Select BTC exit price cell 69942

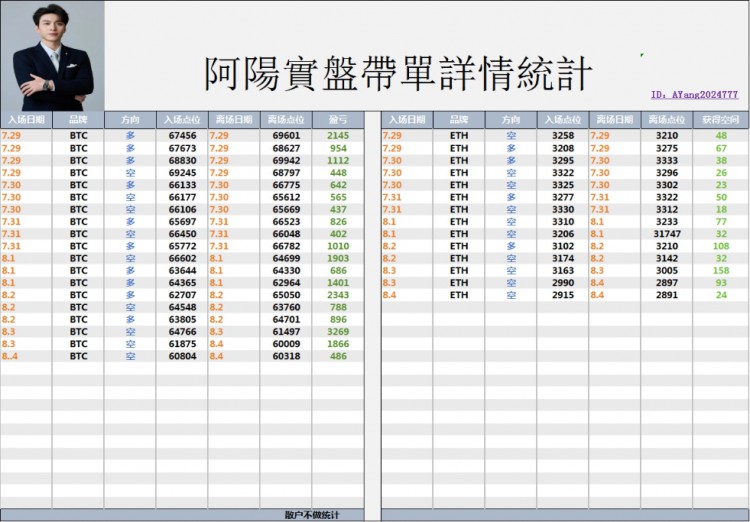click(x=286, y=160)
